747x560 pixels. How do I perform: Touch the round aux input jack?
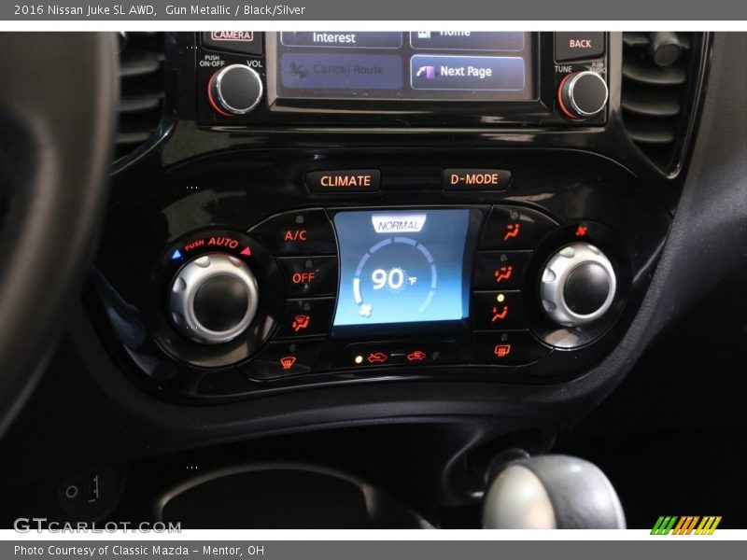point(72,492)
